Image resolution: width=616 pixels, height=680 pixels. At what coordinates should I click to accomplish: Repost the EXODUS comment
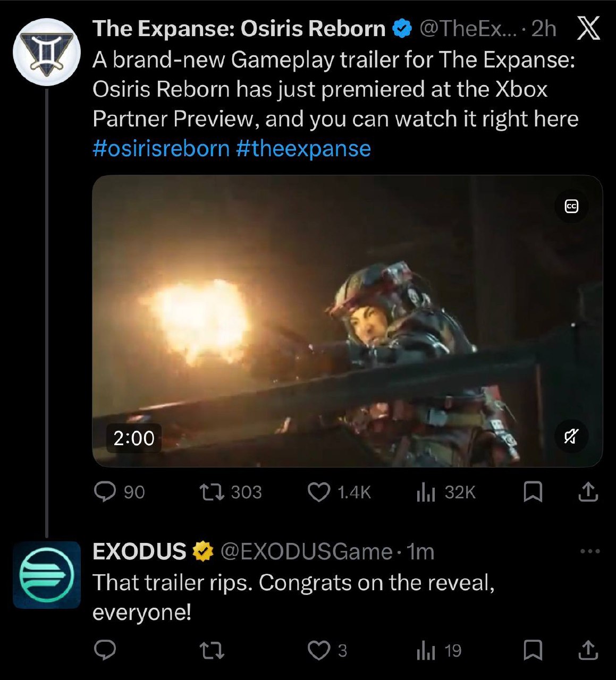[211, 650]
